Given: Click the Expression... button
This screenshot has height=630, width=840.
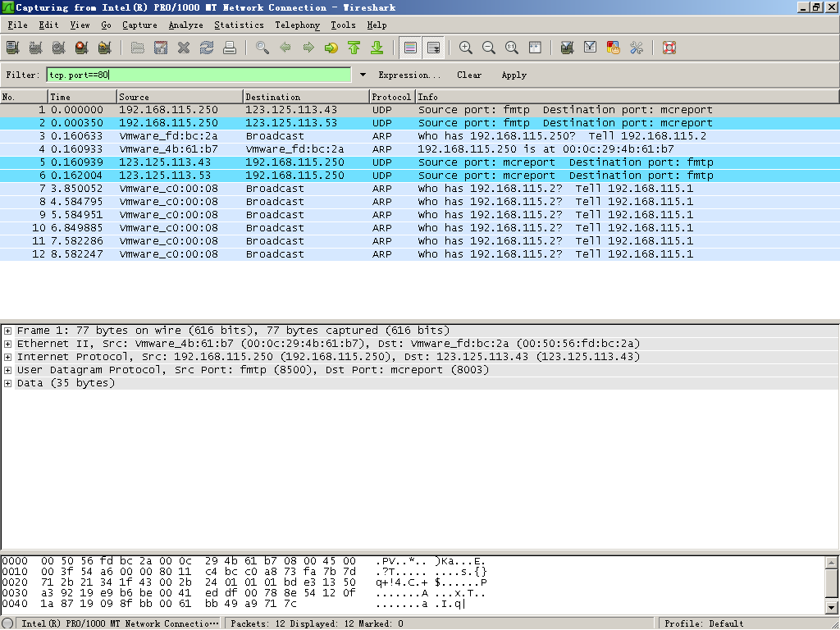Looking at the screenshot, I should coord(409,75).
